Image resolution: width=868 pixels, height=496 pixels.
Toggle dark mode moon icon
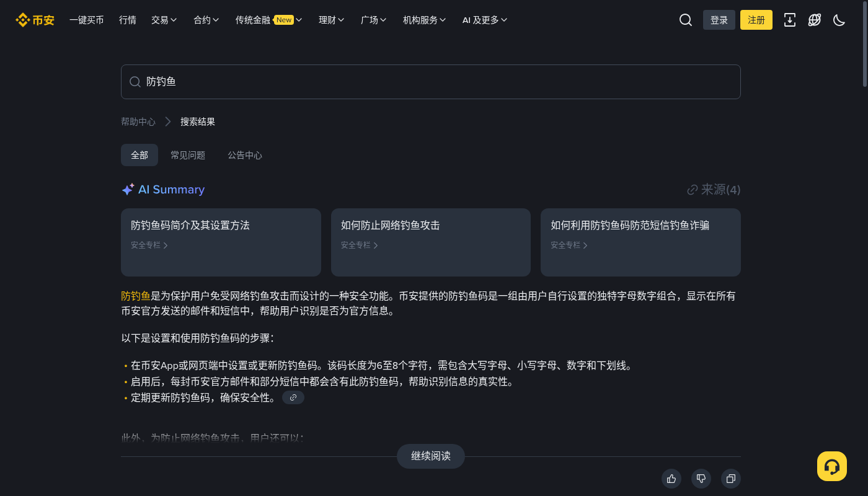(x=839, y=20)
